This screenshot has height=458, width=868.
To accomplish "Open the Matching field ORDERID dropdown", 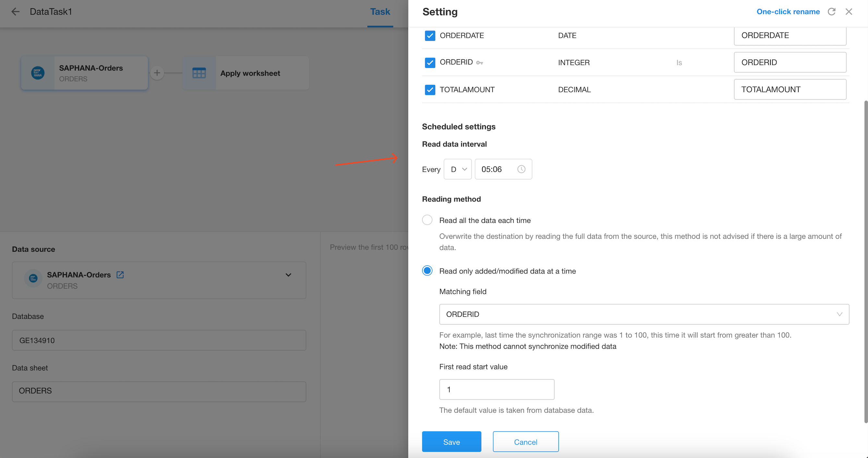I will (644, 314).
